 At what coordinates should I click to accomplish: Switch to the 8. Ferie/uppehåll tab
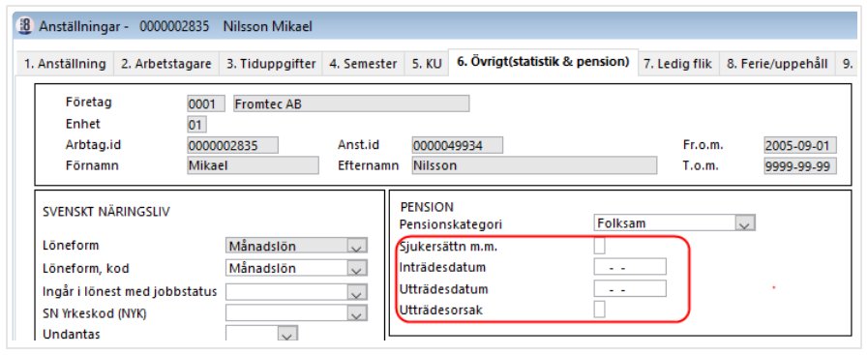[777, 64]
